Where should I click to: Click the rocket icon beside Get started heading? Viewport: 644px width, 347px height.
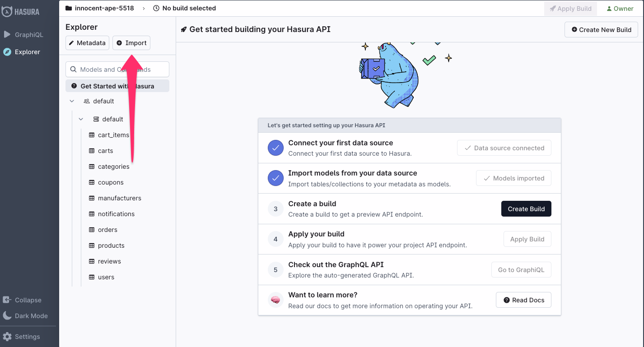184,29
